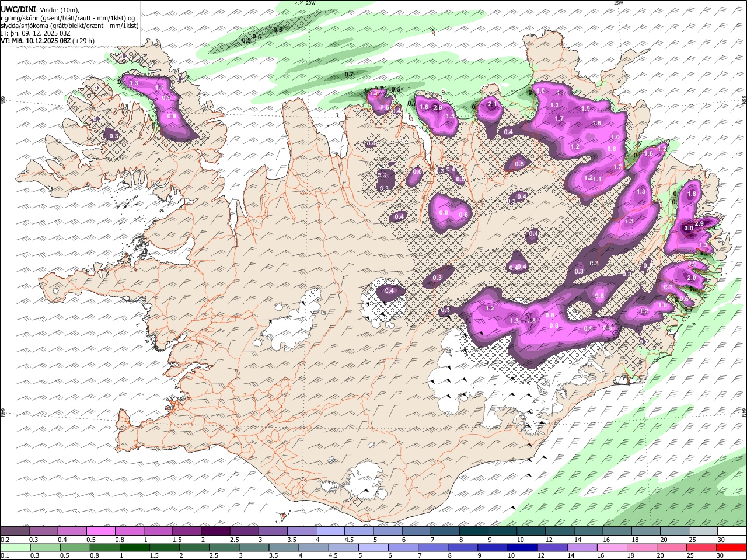
Task: Select the IT: þri. 09. 12. 2025 03Z line
Action: 36,33
